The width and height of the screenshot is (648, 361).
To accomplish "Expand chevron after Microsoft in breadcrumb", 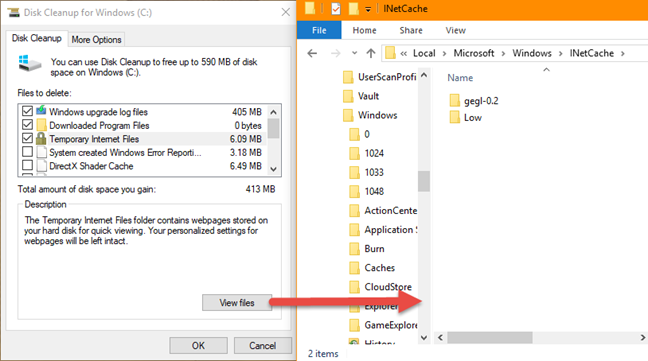I will click(x=503, y=53).
